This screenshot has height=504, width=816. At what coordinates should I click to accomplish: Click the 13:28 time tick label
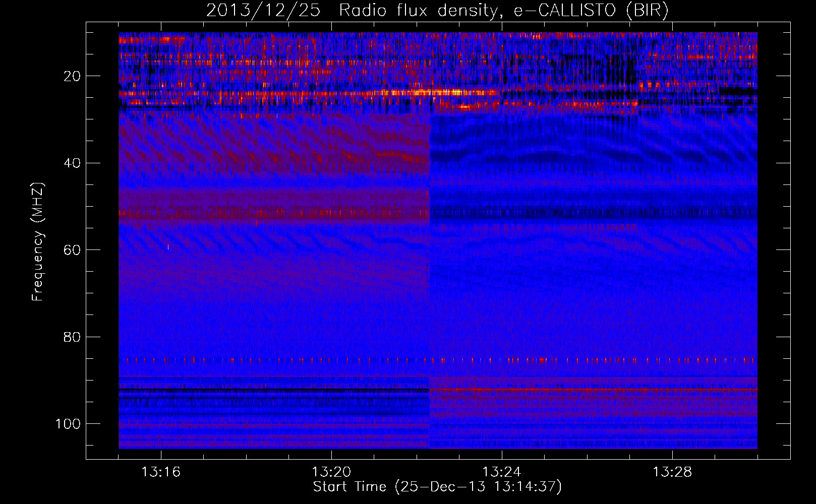click(672, 472)
